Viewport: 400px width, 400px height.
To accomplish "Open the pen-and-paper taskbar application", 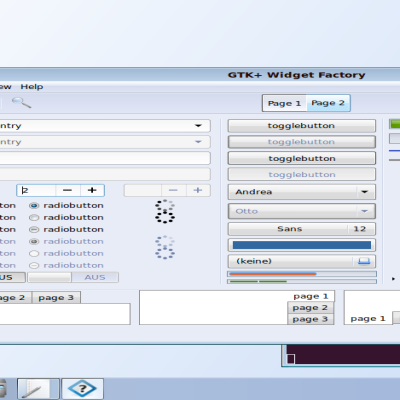I will point(38,389).
